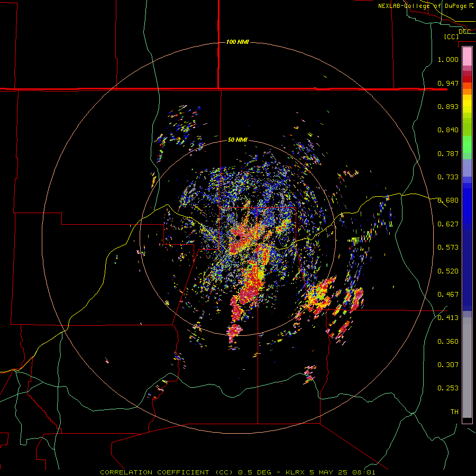Click the 0.947 scale value
Viewport: 476px width, 476px height.
448,83
